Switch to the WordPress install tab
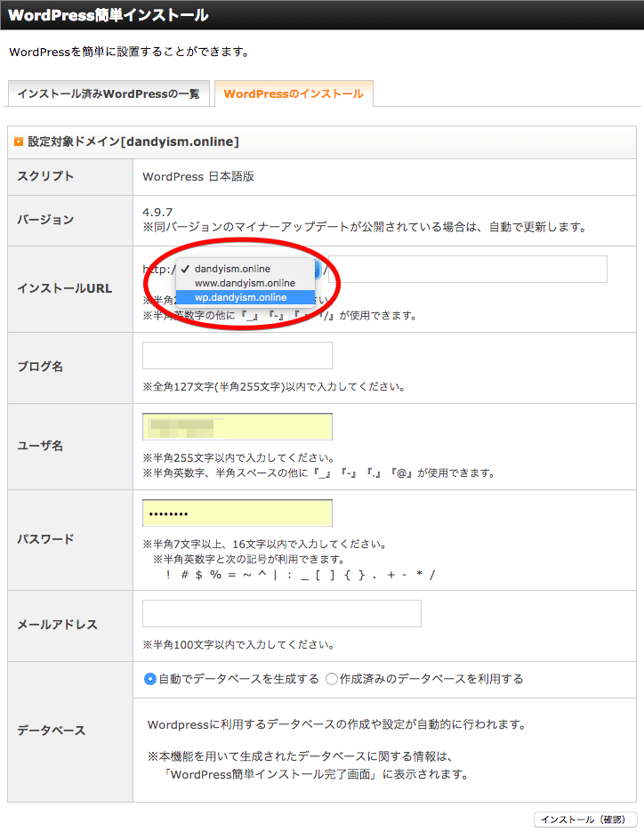Image resolution: width=644 pixels, height=832 pixels. click(x=294, y=93)
